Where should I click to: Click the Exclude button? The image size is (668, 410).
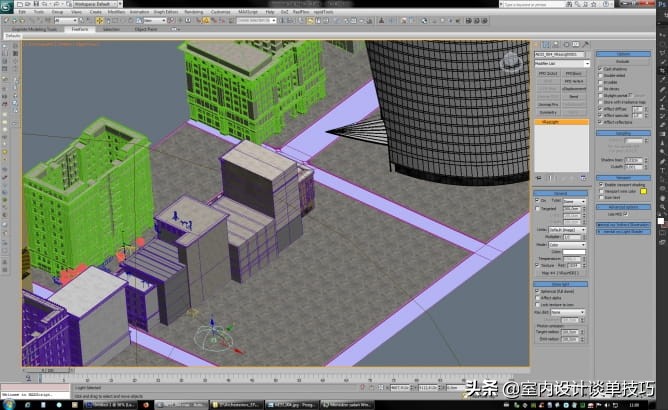620,61
